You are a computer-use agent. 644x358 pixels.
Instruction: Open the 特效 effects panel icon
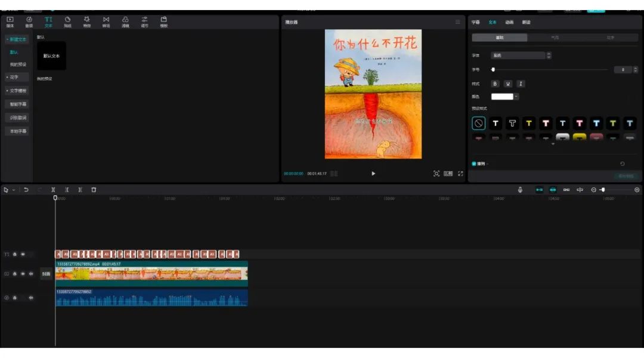(86, 21)
